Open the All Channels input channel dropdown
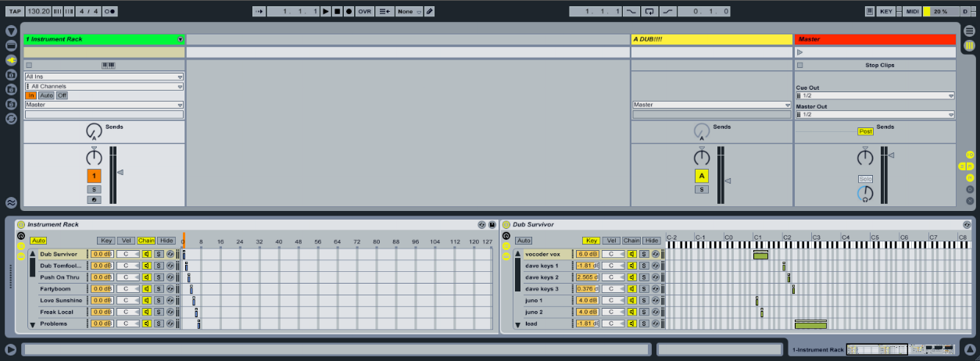This screenshot has height=361, width=980. (104, 86)
